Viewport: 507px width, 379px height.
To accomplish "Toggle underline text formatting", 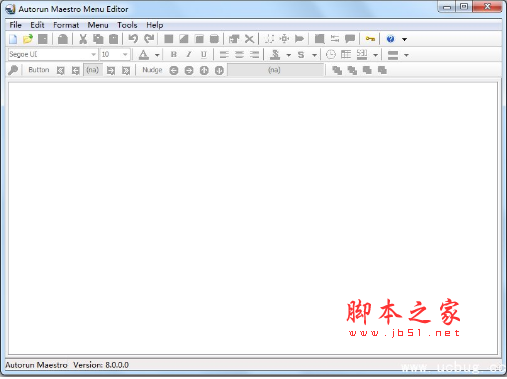I will click(x=204, y=54).
